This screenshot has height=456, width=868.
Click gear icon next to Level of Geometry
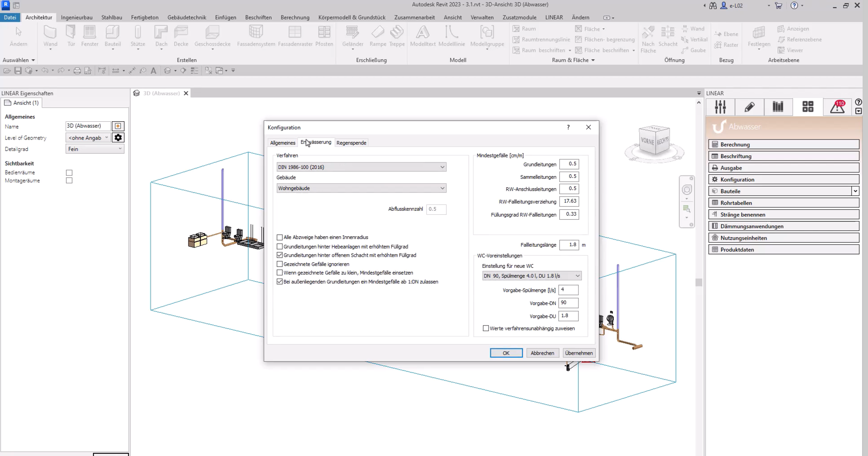tap(118, 138)
